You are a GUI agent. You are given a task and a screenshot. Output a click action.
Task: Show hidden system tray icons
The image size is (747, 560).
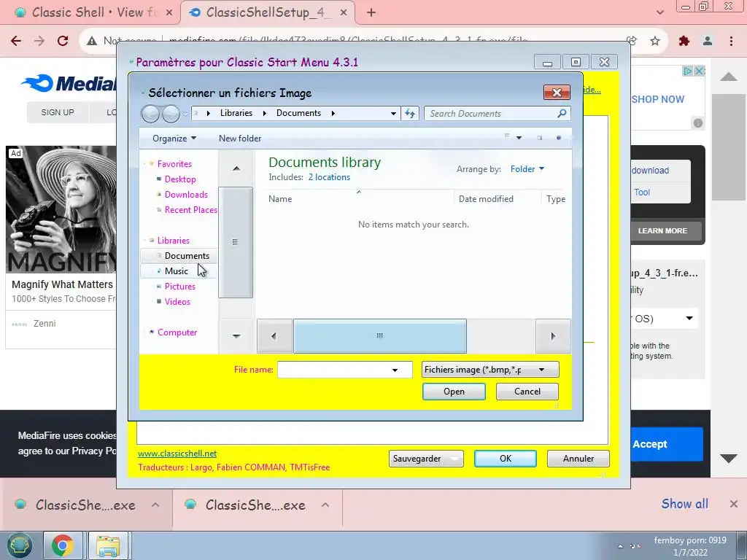click(620, 546)
